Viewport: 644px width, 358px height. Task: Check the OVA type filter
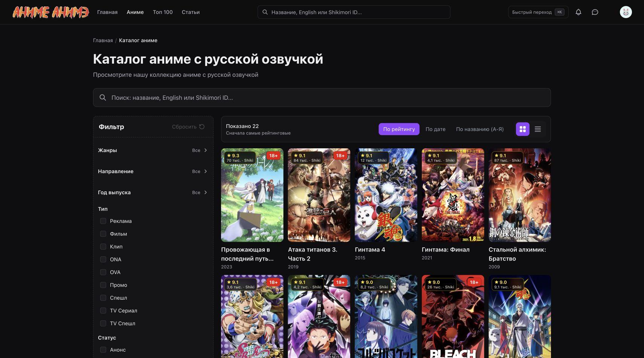click(x=103, y=272)
